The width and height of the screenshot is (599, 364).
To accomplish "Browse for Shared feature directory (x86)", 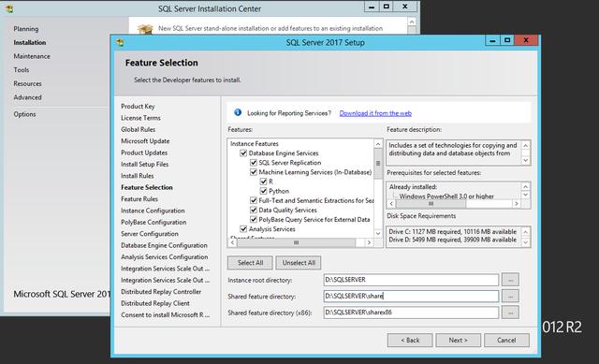I will pyautogui.click(x=510, y=313).
